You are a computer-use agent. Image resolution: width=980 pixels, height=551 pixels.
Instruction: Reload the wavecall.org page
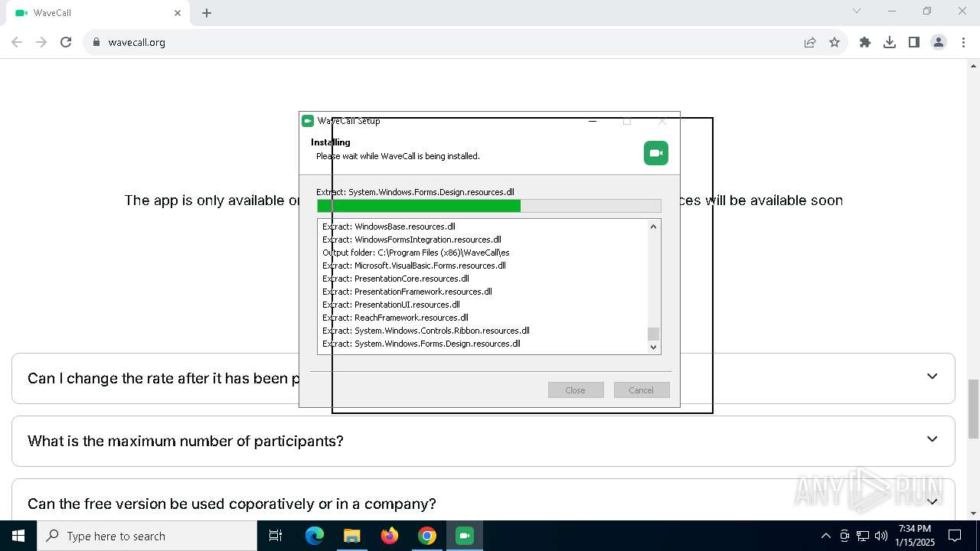(66, 42)
